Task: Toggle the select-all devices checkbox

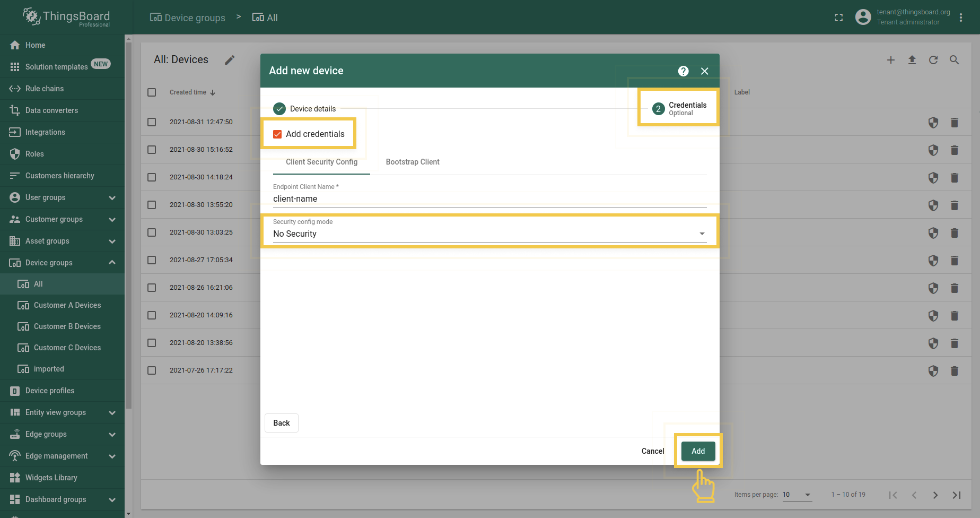Action: [152, 92]
